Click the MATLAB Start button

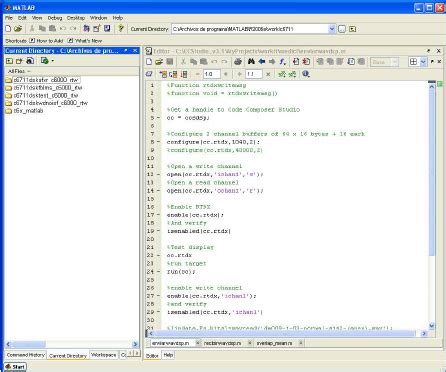coord(15,367)
